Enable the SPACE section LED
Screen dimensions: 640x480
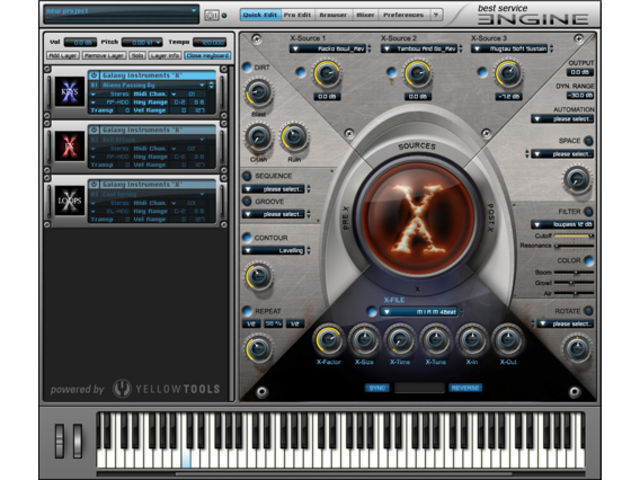coord(588,141)
